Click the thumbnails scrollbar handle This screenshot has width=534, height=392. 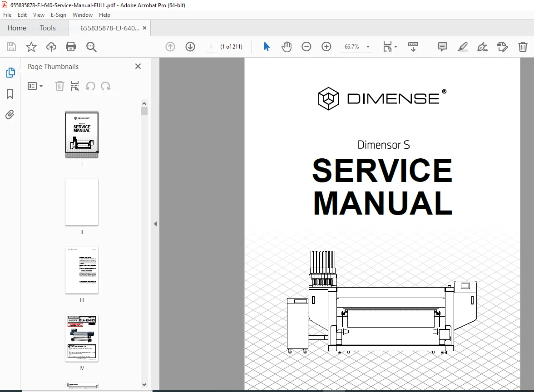tap(144, 111)
